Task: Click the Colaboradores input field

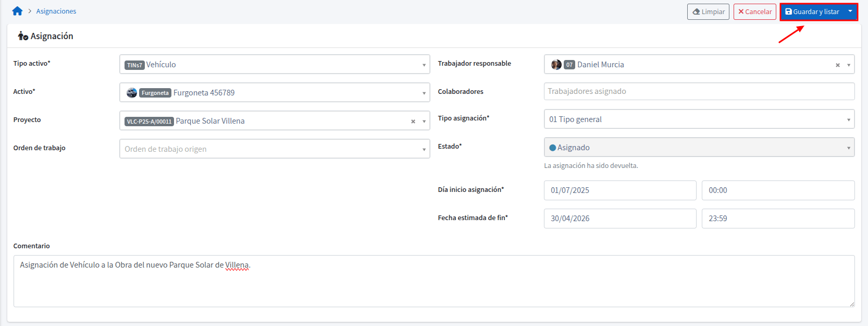Action: (x=699, y=91)
